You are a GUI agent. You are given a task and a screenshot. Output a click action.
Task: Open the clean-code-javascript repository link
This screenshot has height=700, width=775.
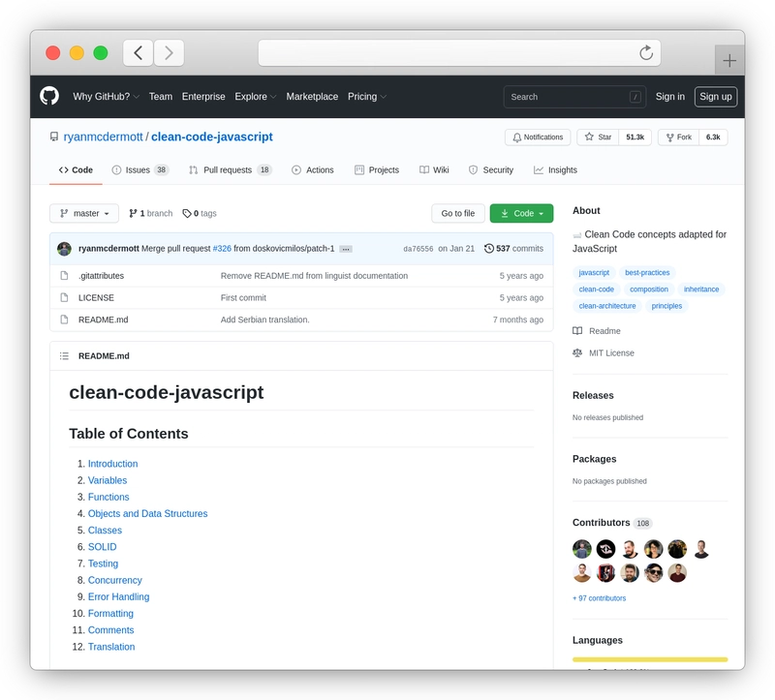point(212,137)
